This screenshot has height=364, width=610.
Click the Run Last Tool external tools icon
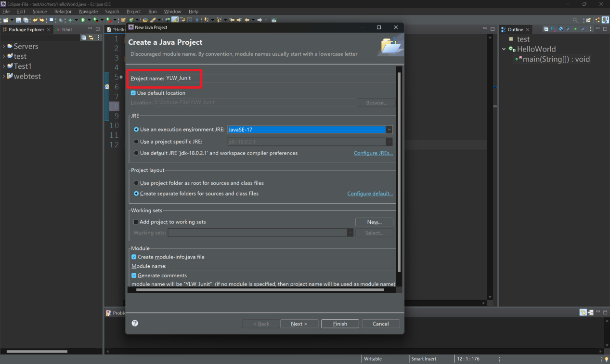pos(108,20)
